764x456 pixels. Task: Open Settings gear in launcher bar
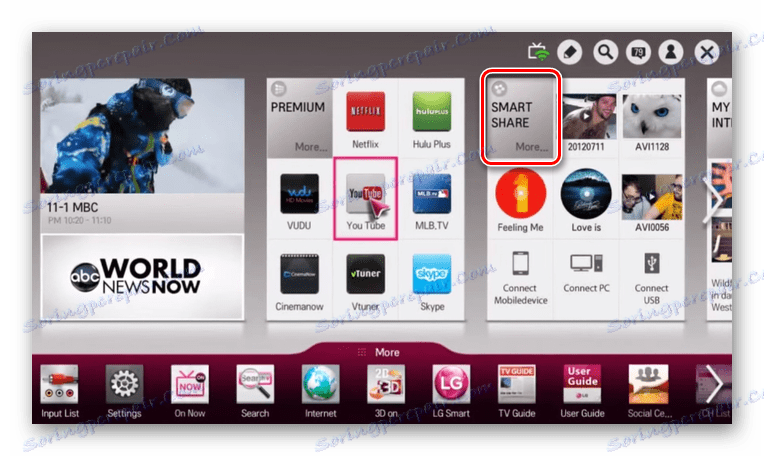[x=124, y=391]
